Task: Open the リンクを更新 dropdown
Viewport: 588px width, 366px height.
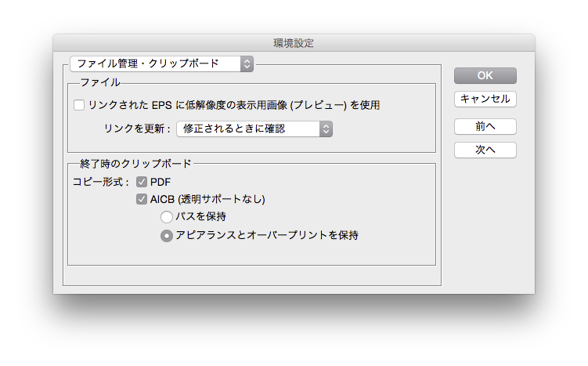Action: pyautogui.click(x=254, y=129)
